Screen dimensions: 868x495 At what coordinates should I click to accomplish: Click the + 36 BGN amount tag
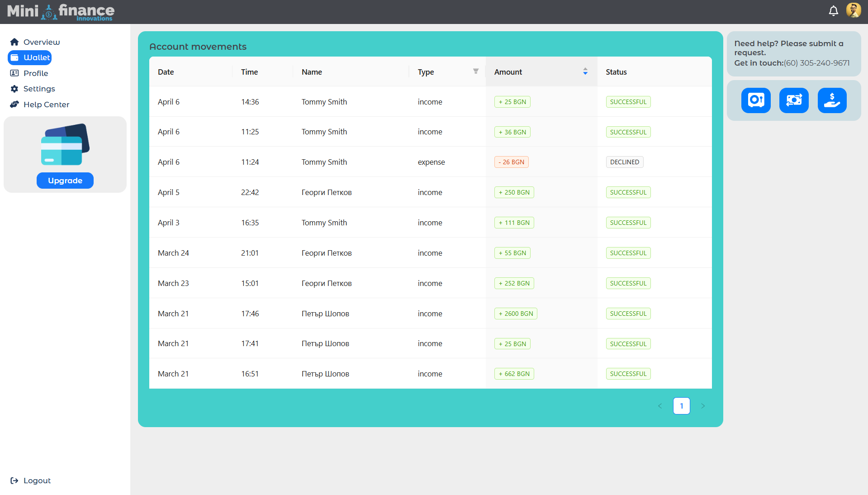tap(512, 132)
